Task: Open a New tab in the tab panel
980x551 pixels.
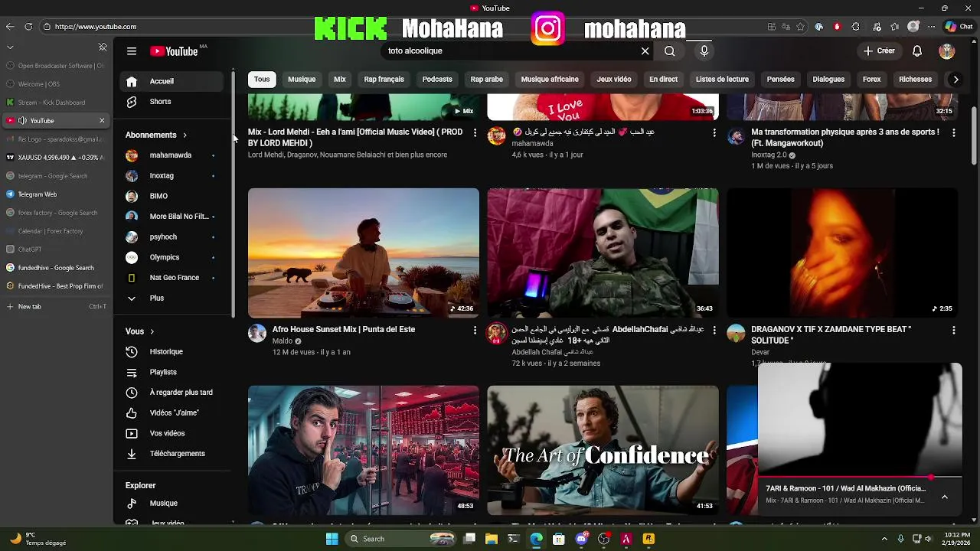Action: [55, 307]
